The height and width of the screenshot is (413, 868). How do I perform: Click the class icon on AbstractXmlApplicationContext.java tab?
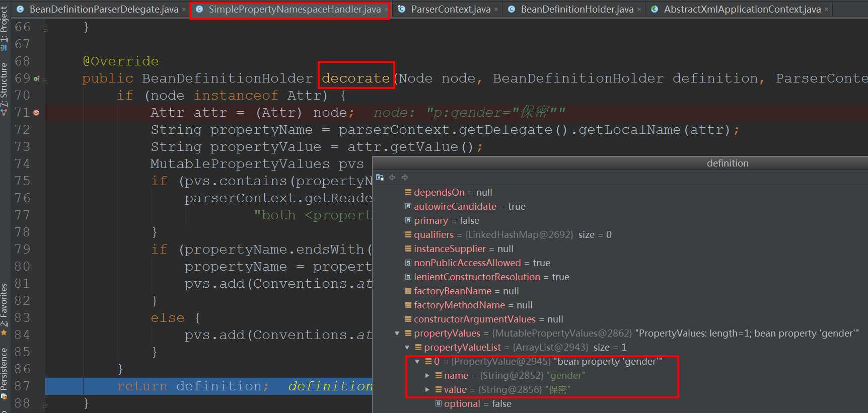654,9
